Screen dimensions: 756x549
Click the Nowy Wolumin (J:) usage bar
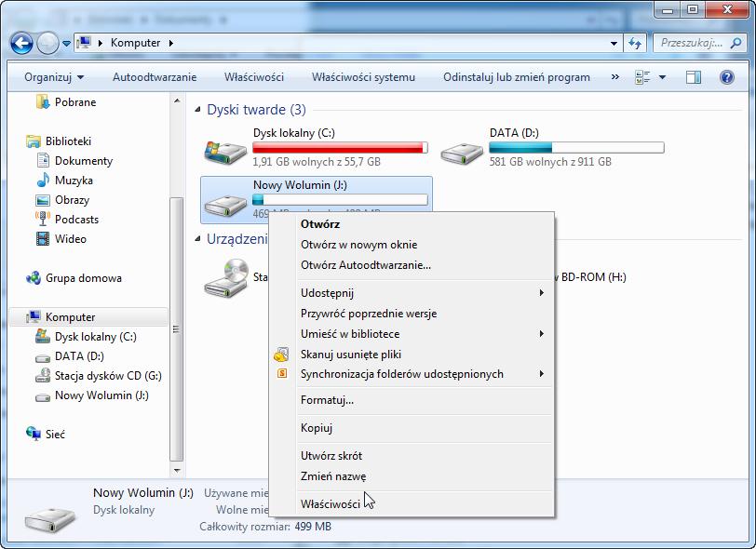point(340,199)
